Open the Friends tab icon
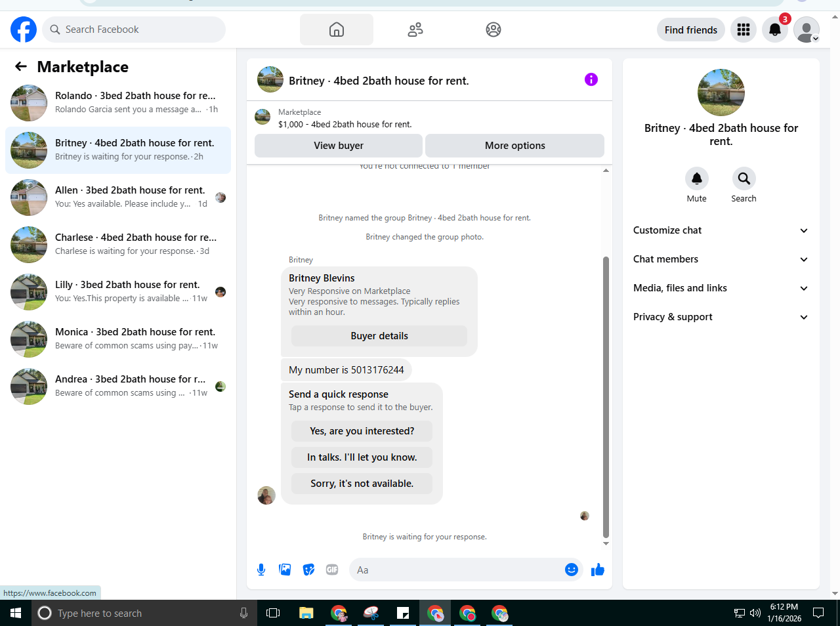This screenshot has height=626, width=840. [415, 30]
